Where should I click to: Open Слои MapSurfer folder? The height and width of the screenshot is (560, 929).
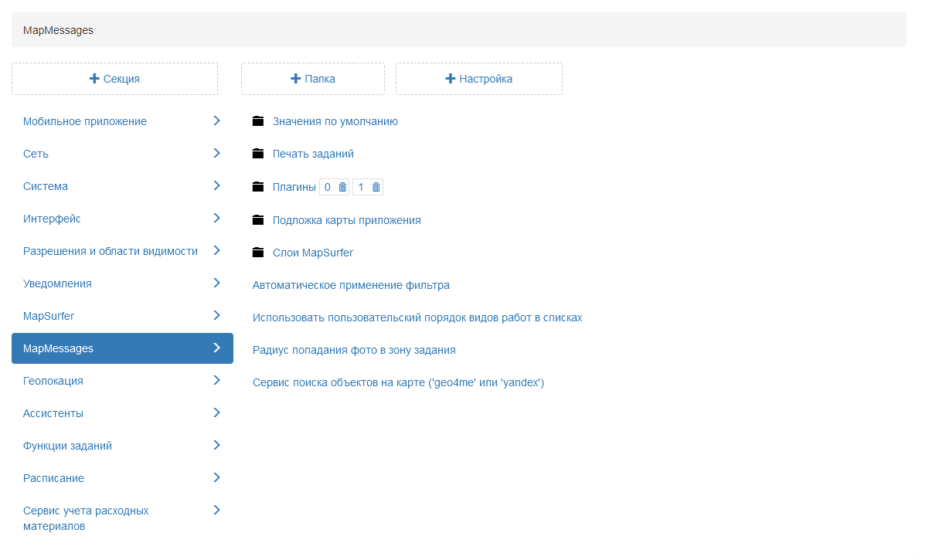coord(313,253)
